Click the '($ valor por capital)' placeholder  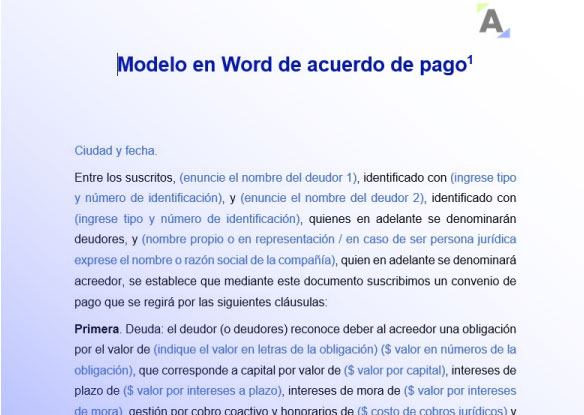pos(395,371)
